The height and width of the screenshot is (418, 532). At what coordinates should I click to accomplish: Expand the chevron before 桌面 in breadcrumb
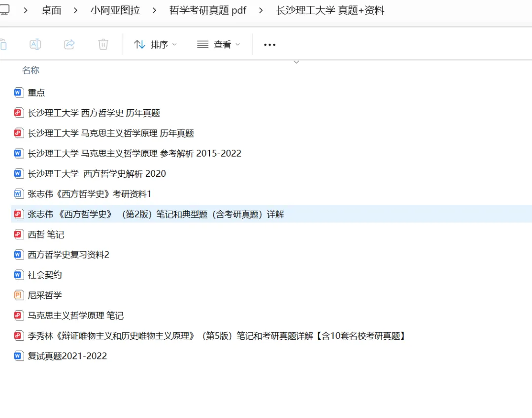[x=26, y=10]
